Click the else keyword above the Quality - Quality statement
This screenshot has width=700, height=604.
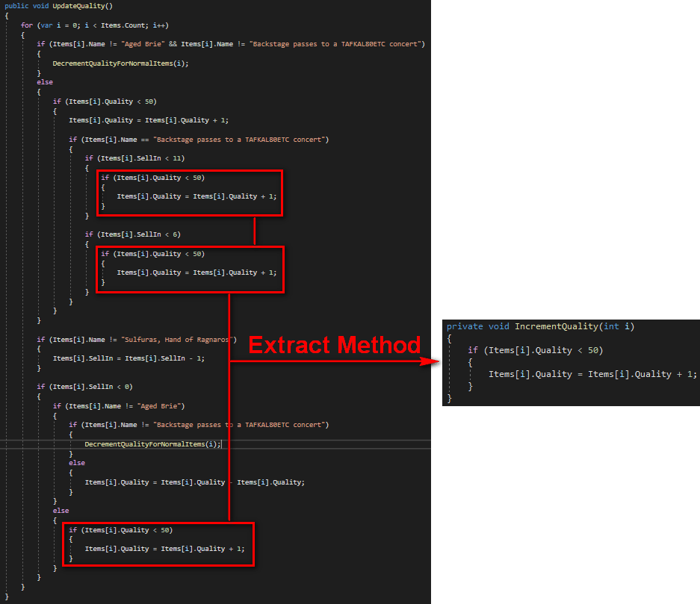(77, 463)
